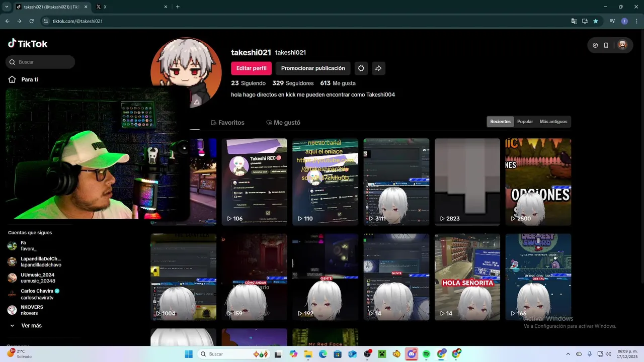Open Microsoft Store from the taskbar

click(x=338, y=354)
